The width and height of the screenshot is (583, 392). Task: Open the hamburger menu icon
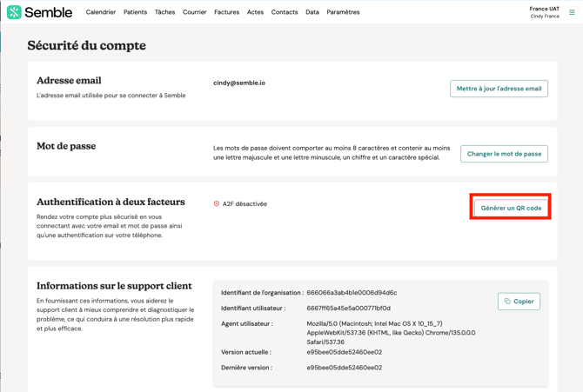point(572,12)
